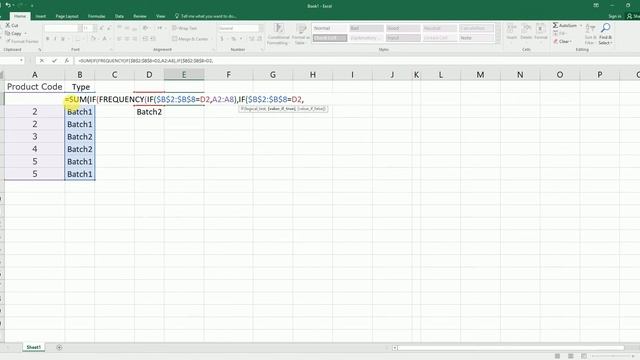Viewport: 640px width, 360px height.
Task: Click the AutoSum sigma icon
Action: (x=556, y=25)
